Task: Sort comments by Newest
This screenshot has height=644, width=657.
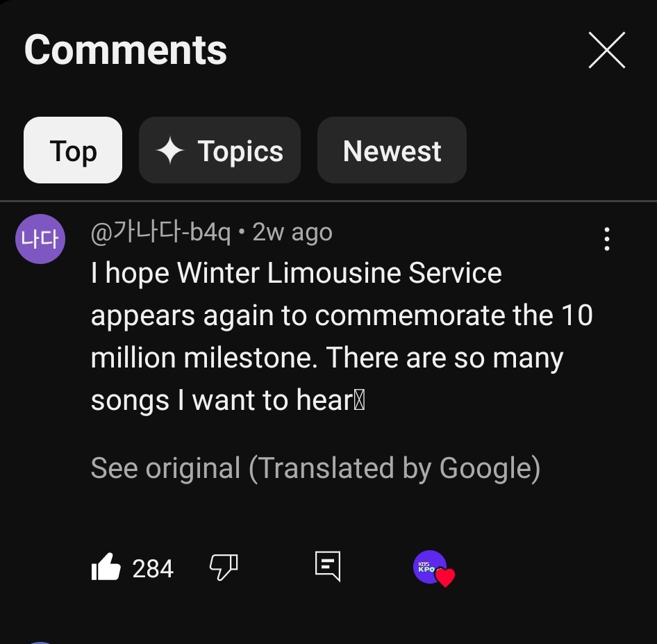Action: [392, 150]
